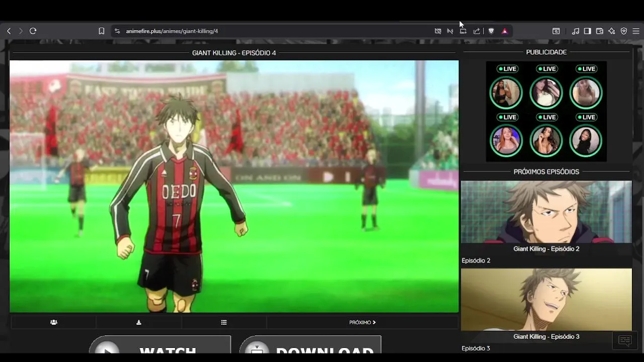Viewport: 644px width, 362px height.
Task: Click the 'Episódio 3' text label
Action: coord(476,348)
